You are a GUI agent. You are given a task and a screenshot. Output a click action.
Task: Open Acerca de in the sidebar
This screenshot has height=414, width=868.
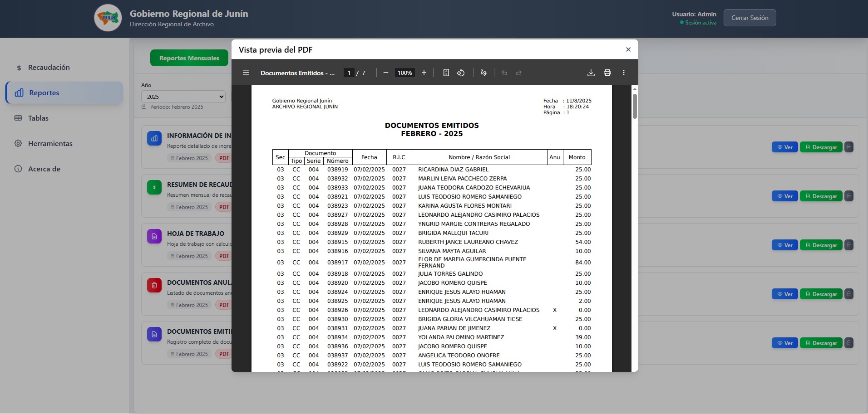pyautogui.click(x=64, y=169)
